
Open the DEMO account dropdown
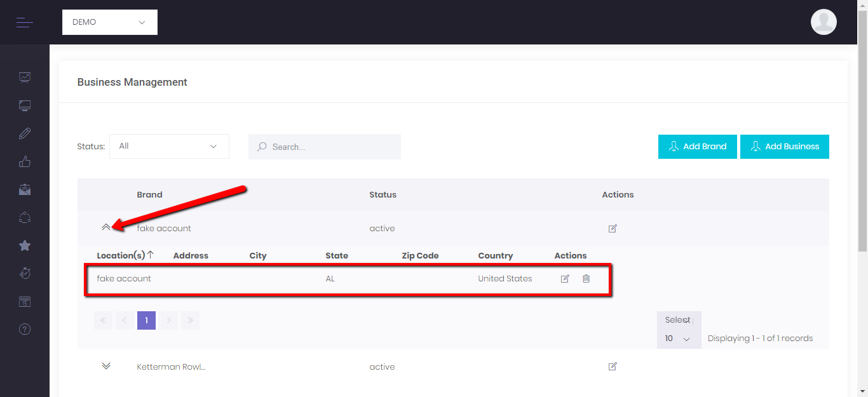[x=110, y=22]
